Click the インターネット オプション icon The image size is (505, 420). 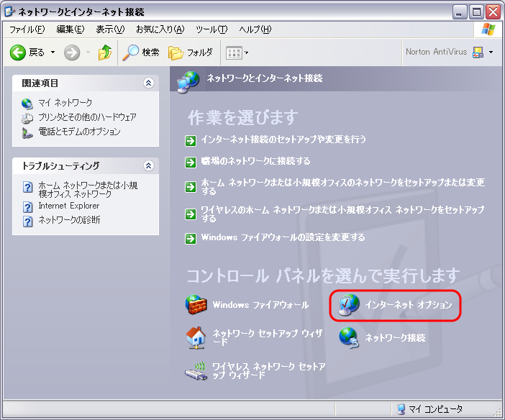point(348,305)
